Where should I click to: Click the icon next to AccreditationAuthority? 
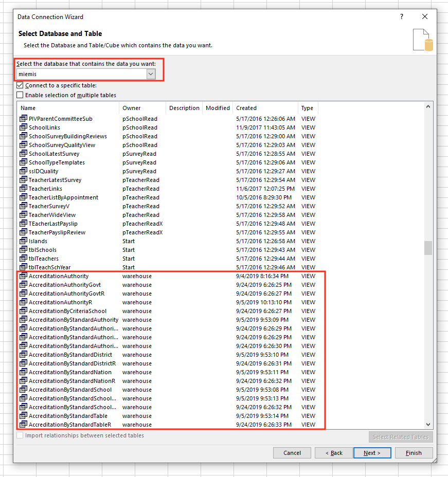23,276
